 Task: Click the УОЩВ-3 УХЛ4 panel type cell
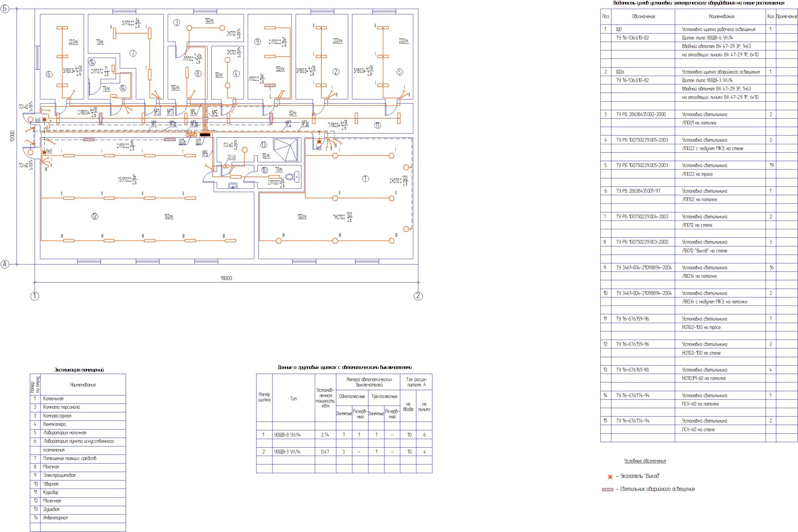(x=293, y=452)
